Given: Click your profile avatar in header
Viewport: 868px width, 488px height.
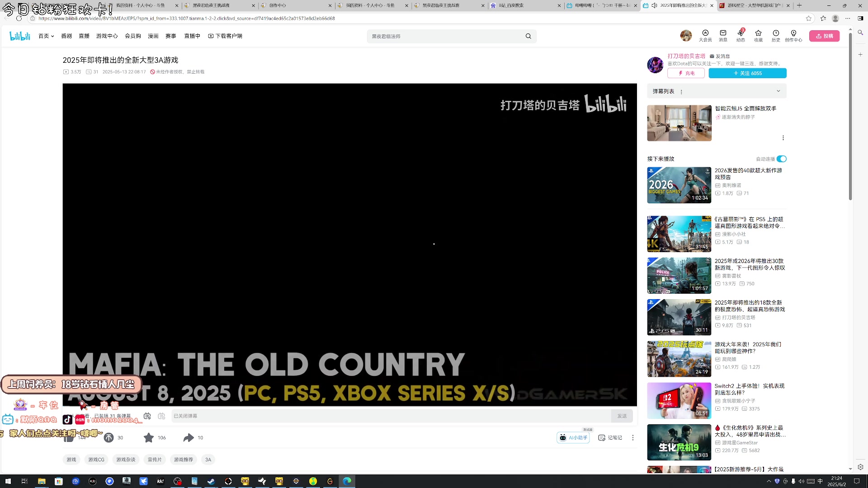Looking at the screenshot, I should pos(686,36).
